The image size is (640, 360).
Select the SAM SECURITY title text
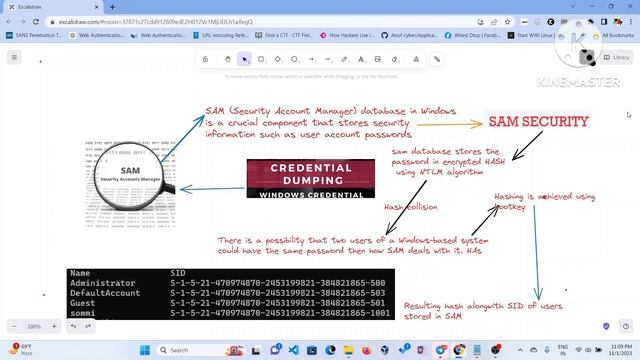[x=538, y=121]
